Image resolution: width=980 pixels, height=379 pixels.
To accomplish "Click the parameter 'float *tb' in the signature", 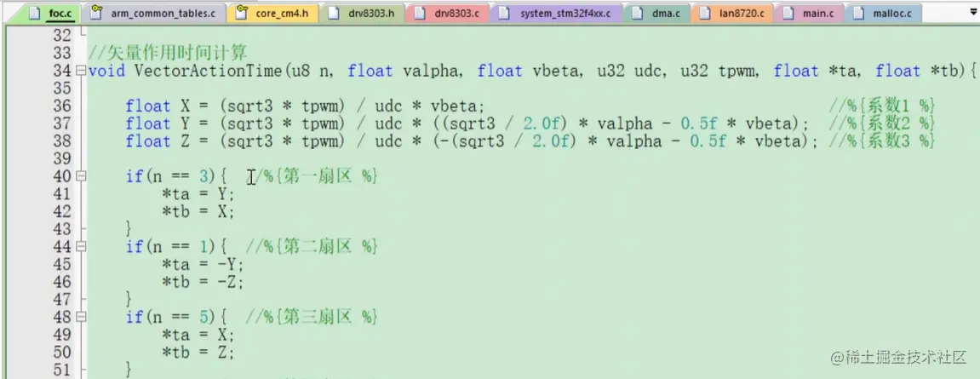I will tap(916, 71).
